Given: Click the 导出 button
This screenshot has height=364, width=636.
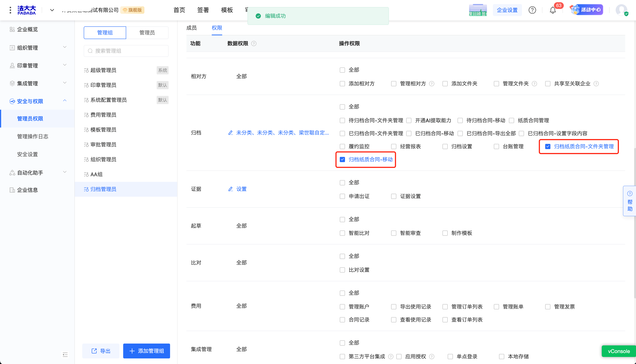Looking at the screenshot, I should [101, 351].
